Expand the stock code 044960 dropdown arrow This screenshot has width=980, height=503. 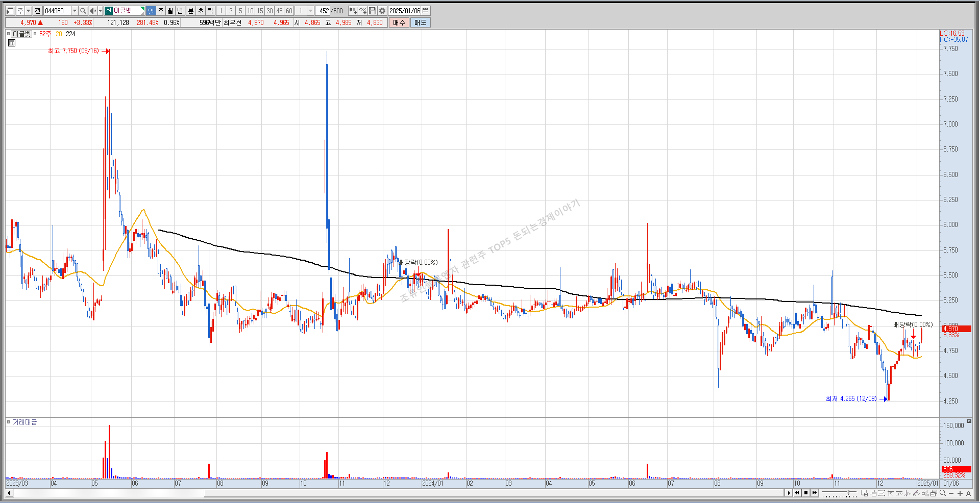tap(75, 11)
